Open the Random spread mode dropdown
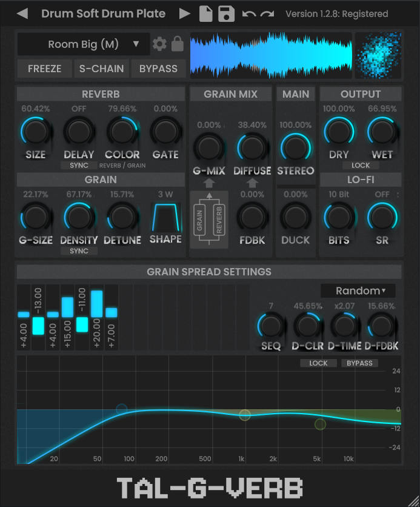Viewport: 420px width, 507px height. pyautogui.click(x=358, y=290)
